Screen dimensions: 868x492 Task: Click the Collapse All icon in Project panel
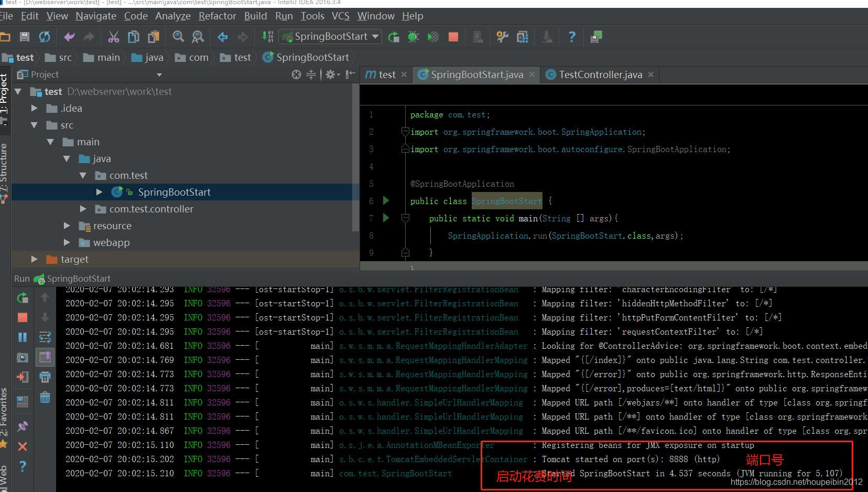pyautogui.click(x=311, y=74)
